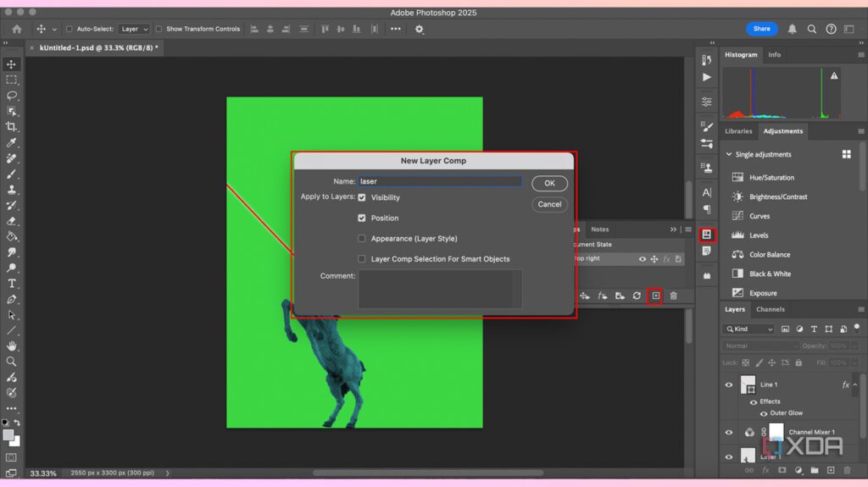Open the Actions play panel icon
868x487 pixels.
pyautogui.click(x=707, y=77)
